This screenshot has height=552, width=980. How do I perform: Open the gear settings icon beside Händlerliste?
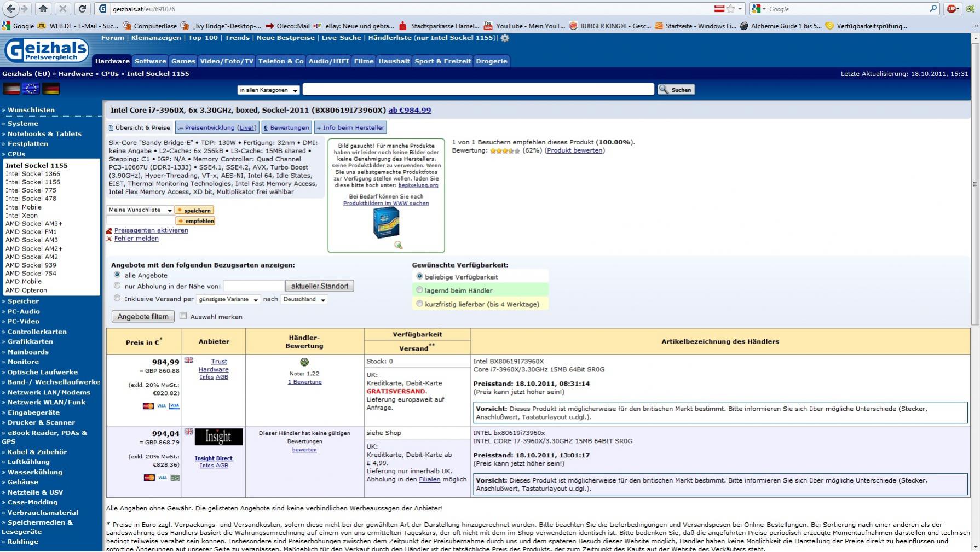(505, 38)
